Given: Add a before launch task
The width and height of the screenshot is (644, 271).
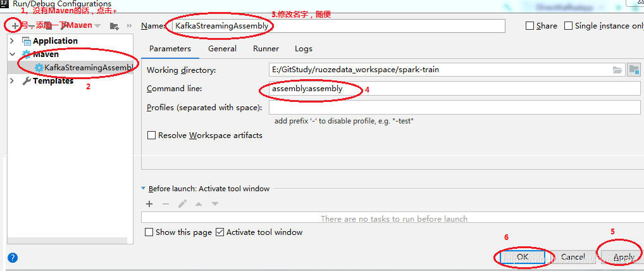Looking at the screenshot, I should coord(149,204).
